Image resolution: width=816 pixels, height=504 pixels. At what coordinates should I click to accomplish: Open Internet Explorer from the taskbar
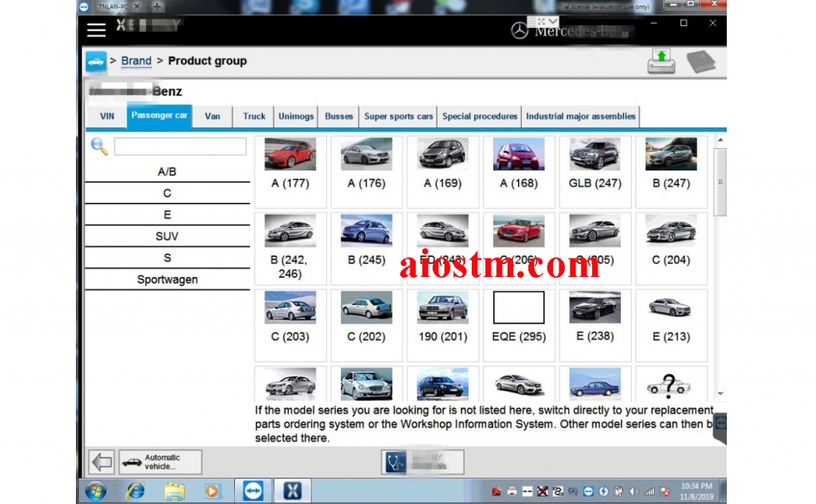click(x=135, y=490)
